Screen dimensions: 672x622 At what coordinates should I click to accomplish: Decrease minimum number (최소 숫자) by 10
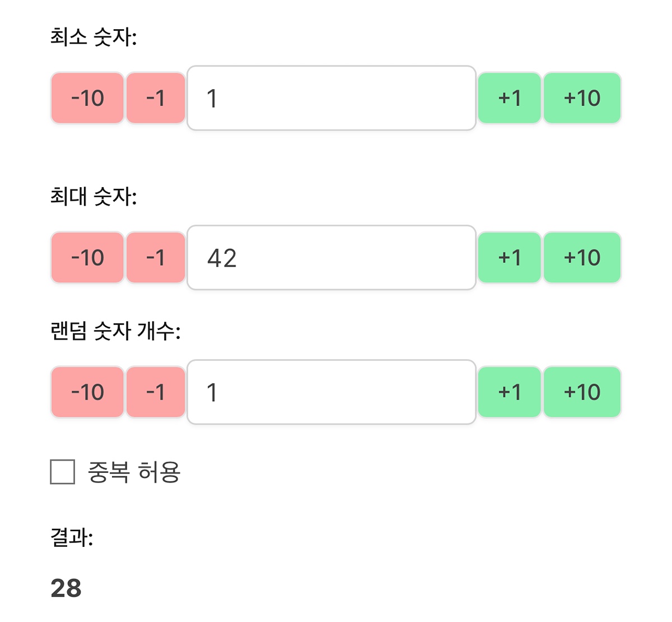pyautogui.click(x=87, y=98)
